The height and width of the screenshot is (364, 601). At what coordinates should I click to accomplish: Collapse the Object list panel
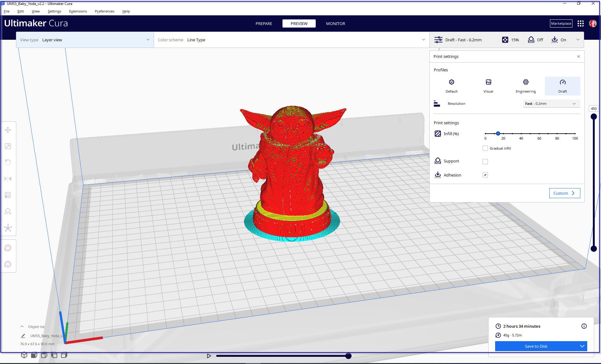tap(22, 326)
